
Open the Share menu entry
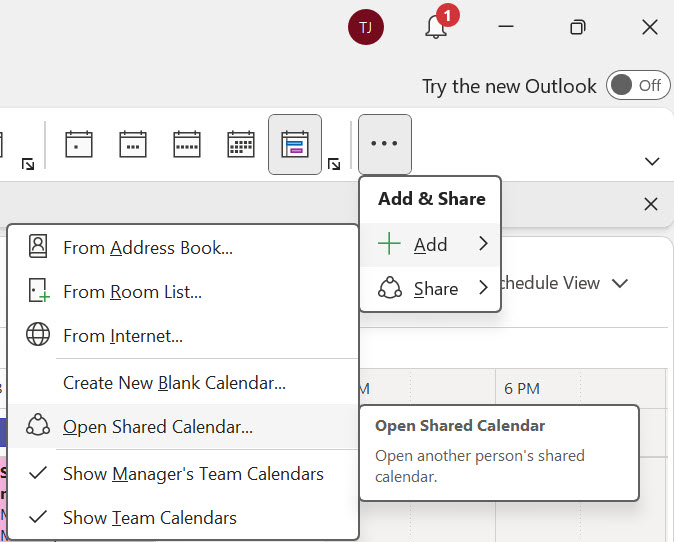pyautogui.click(x=430, y=288)
